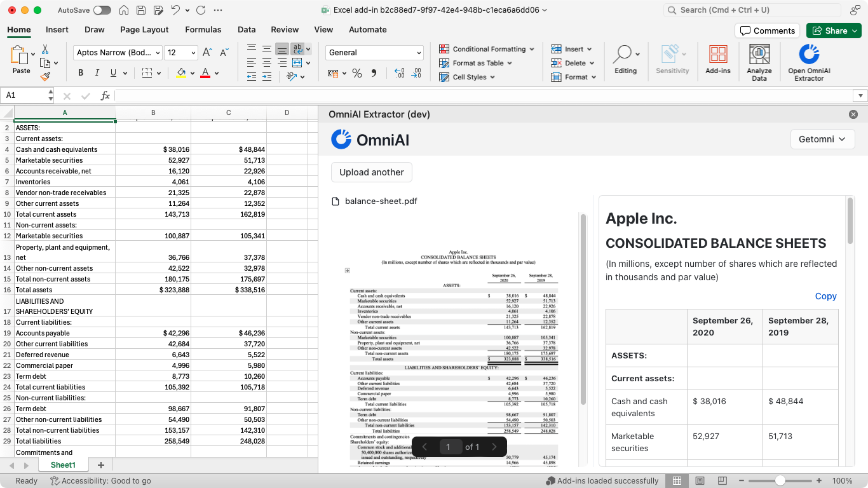Toggle center horizontal alignment
This screenshot has height=488, width=868.
[267, 63]
